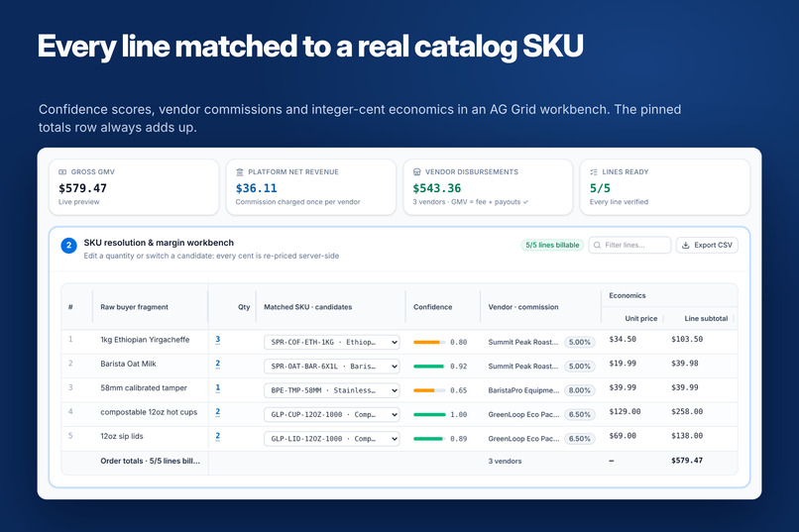Viewport: 799px width, 532px height.
Task: Open SKU dropdown for BPE-TMP-58MM
Action: [332, 390]
